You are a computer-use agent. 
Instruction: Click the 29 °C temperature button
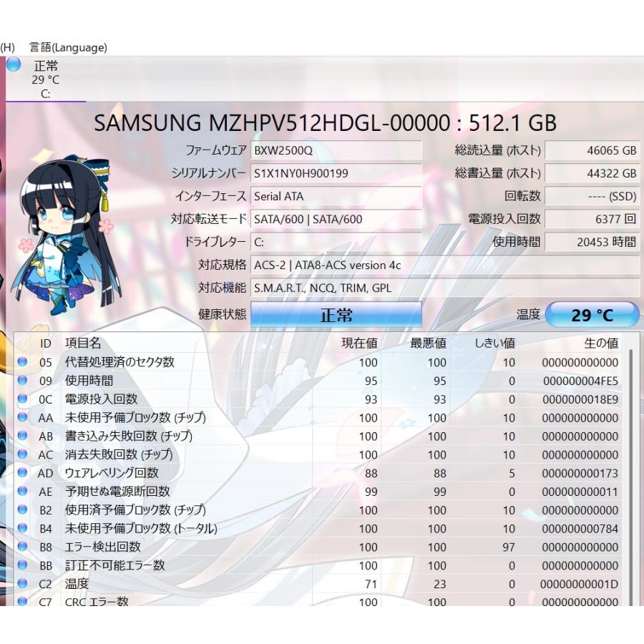[592, 315]
